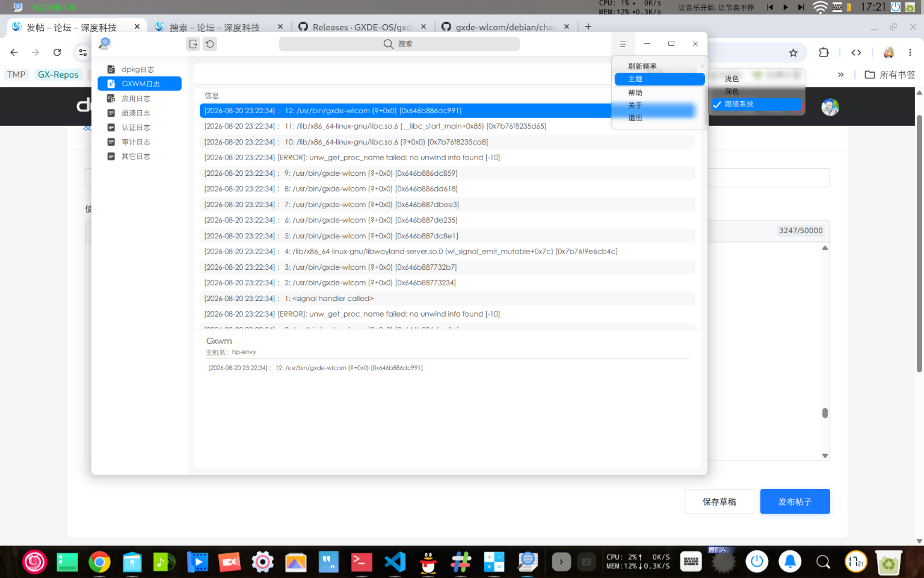Click the 发布帖子 button
The image size is (924, 578).
[795, 502]
